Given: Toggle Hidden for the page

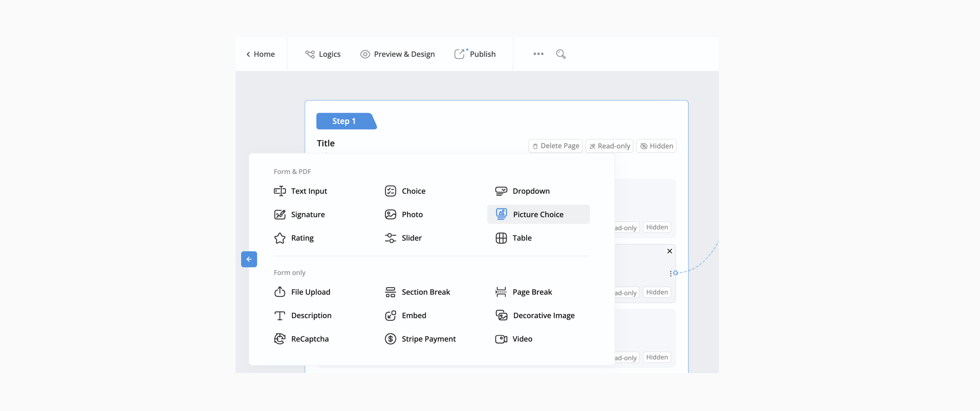Looking at the screenshot, I should (x=656, y=146).
